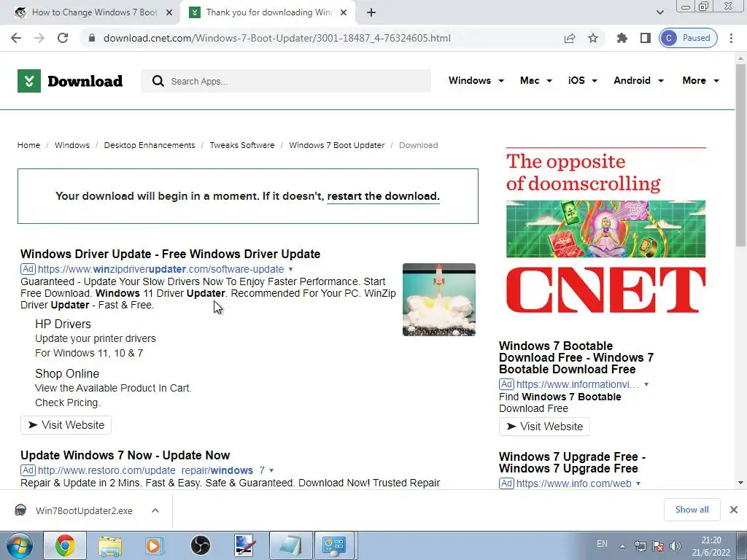Open 'Windows Driver Update' ad headline
Screen dimensions: 747x560
click(170, 254)
